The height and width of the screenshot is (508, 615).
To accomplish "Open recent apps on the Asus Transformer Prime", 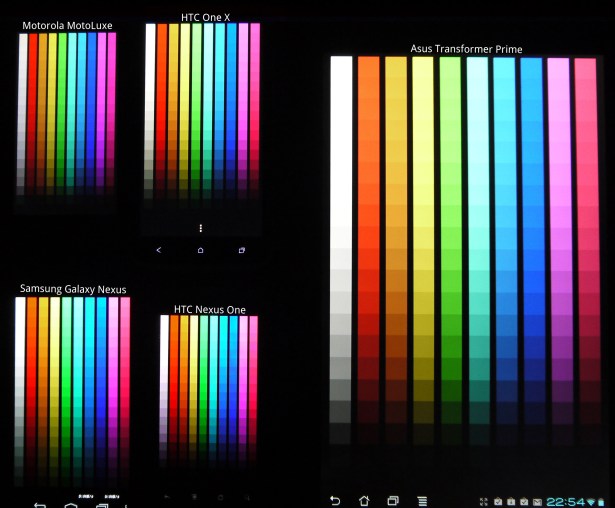I will (393, 501).
